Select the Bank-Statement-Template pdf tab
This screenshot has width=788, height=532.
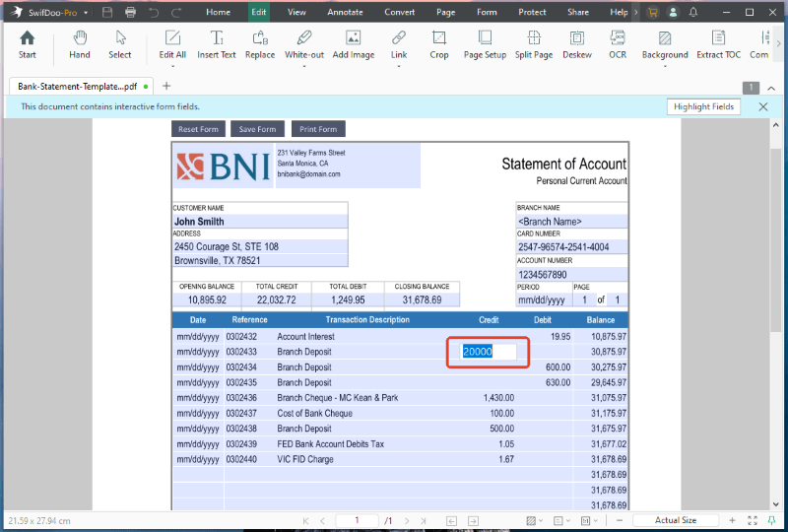pyautogui.click(x=81, y=87)
